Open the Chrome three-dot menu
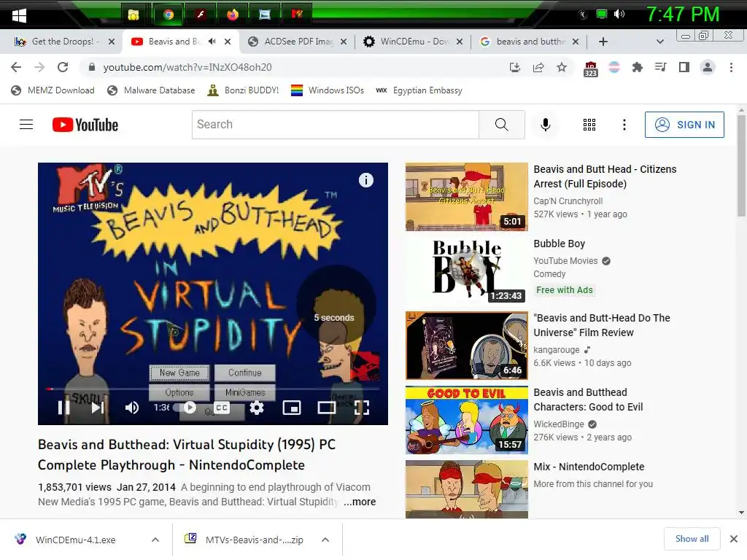Screen dimensions: 747x560 (x=731, y=67)
